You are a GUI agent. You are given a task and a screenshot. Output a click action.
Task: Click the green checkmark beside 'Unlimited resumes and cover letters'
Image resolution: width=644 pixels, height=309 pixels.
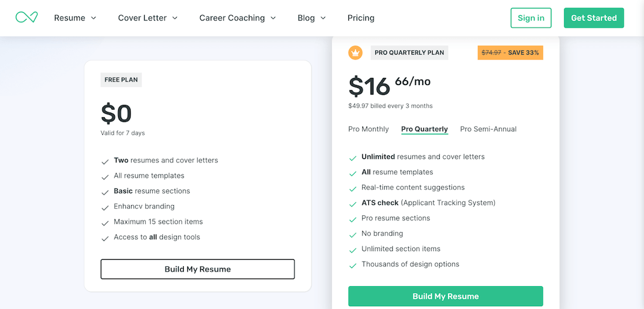[x=352, y=158]
